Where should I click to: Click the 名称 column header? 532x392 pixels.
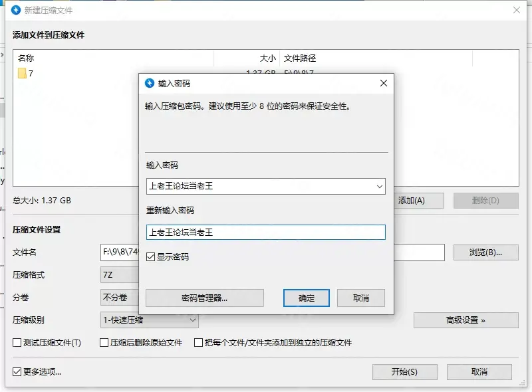[x=113, y=58]
